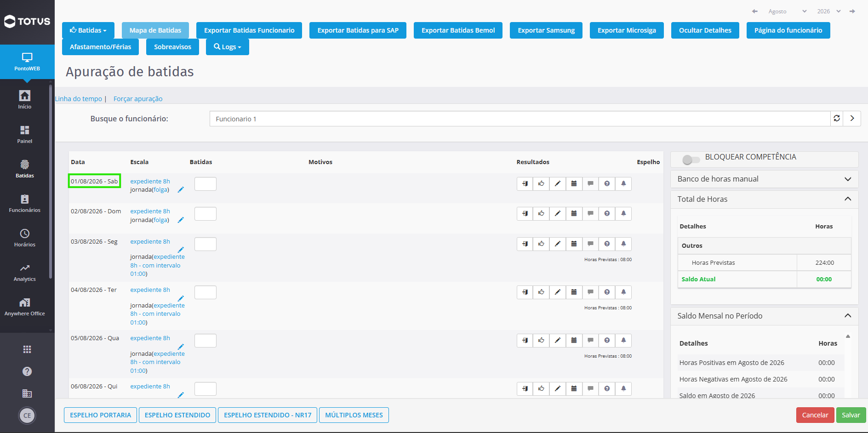Open the CE user avatar

tap(27, 416)
